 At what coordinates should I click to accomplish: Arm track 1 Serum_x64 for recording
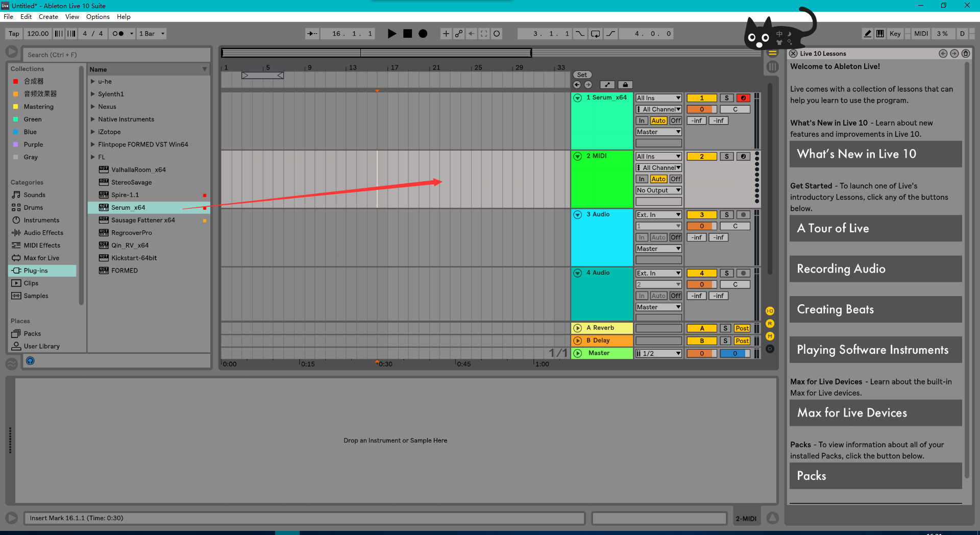pos(743,98)
